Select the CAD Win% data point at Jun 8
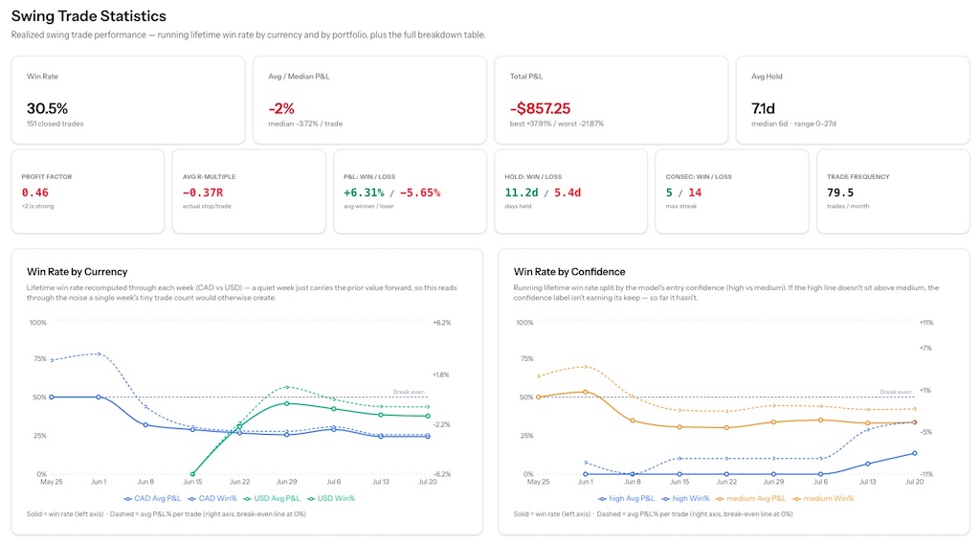The height and width of the screenshot is (545, 980). point(145,425)
